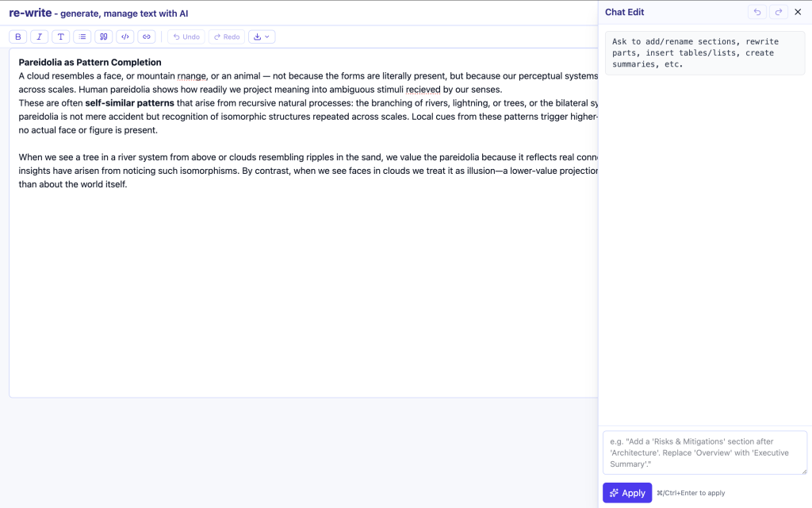812x508 pixels.
Task: Undo the last editor change
Action: click(186, 37)
